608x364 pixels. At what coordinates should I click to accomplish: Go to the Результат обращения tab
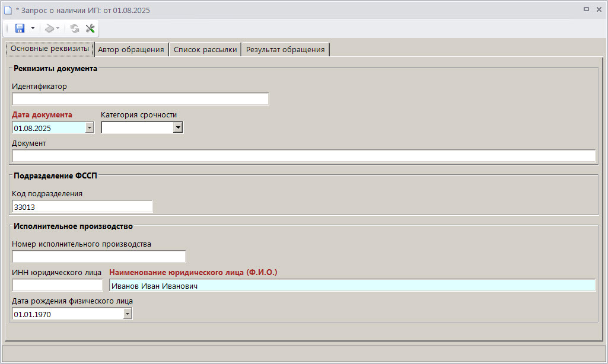tap(285, 50)
